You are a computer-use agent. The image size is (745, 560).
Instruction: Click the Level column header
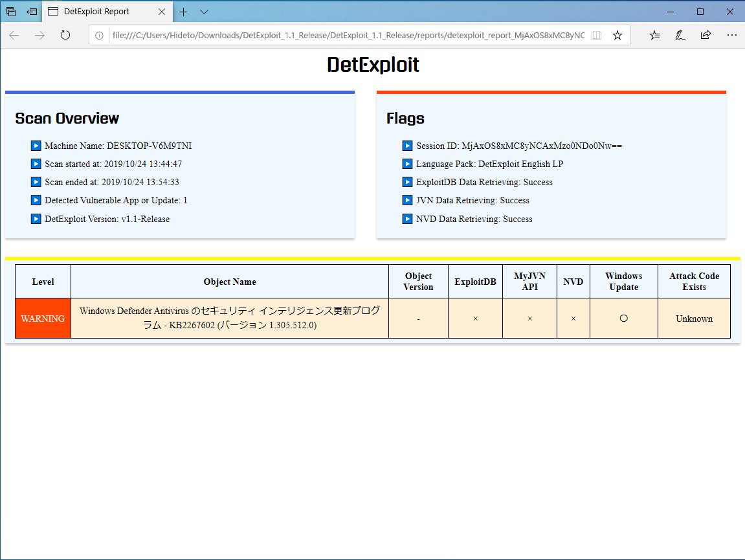point(43,282)
